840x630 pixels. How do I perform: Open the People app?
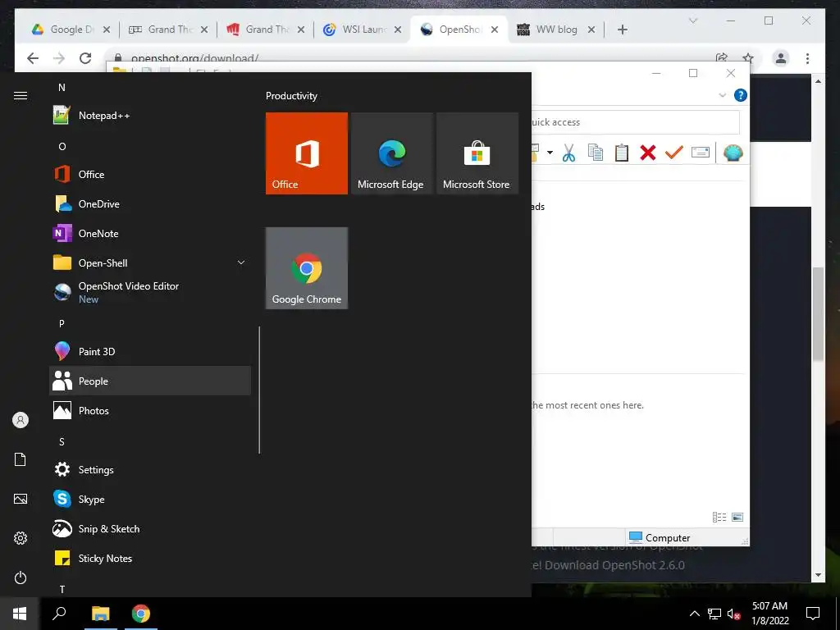pos(150,381)
